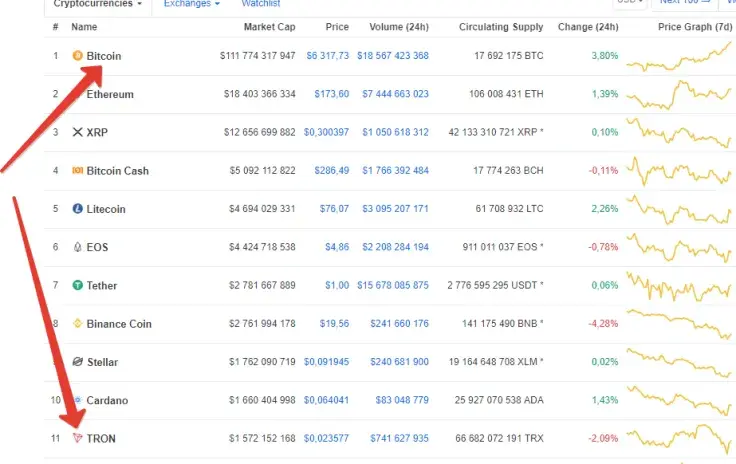Image resolution: width=736 pixels, height=464 pixels.
Task: Open the Watchlist tab
Action: [x=261, y=4]
